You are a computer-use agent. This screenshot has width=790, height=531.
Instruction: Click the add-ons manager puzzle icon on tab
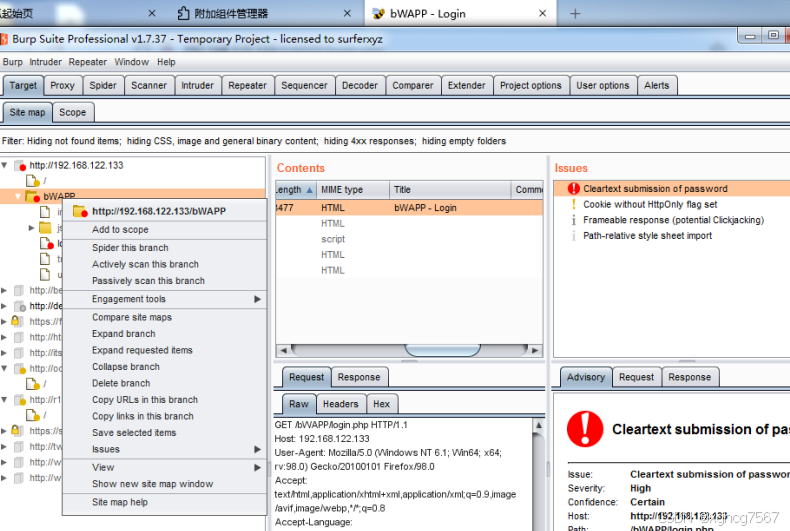click(183, 14)
